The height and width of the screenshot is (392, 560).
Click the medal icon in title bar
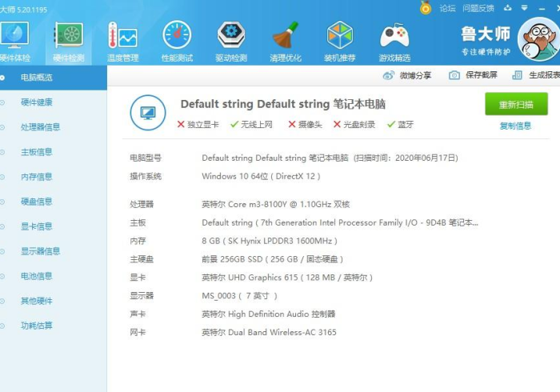pyautogui.click(x=426, y=7)
